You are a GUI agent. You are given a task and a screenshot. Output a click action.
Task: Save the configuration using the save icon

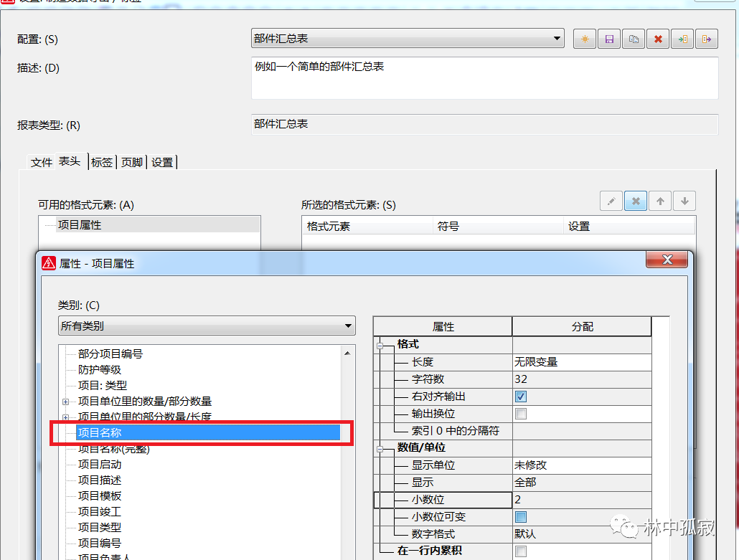609,39
